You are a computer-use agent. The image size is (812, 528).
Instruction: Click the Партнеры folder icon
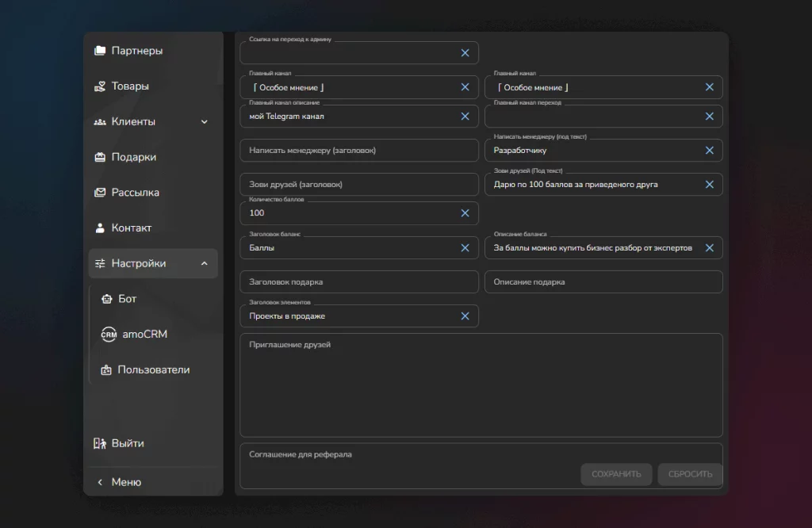[100, 51]
